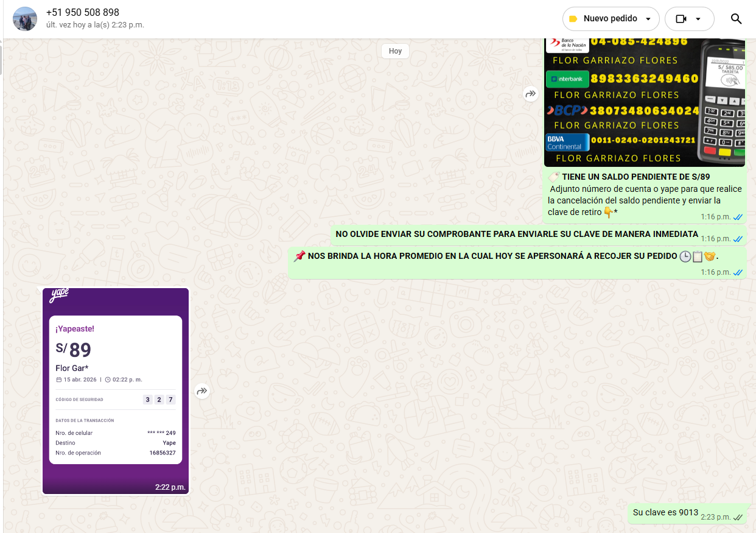Image resolution: width=756 pixels, height=533 pixels.
Task: Click the "TIENE UN SALDO PENDIENTE" message
Action: click(x=635, y=177)
